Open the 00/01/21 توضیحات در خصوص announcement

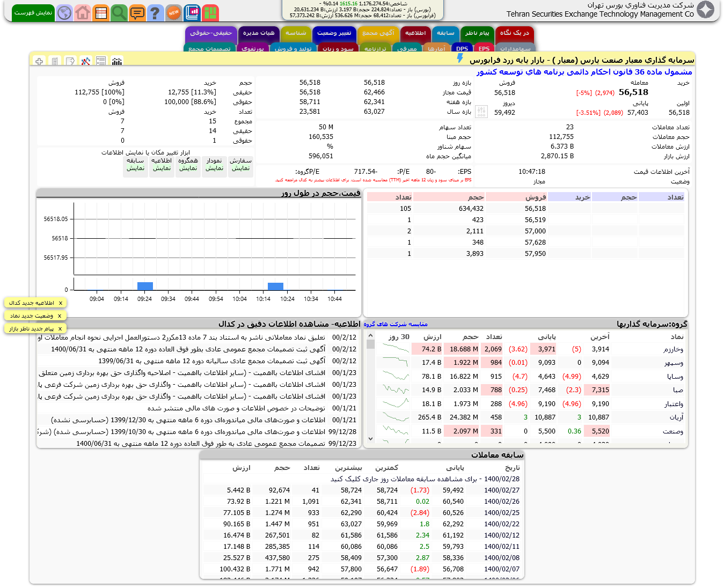(198, 408)
